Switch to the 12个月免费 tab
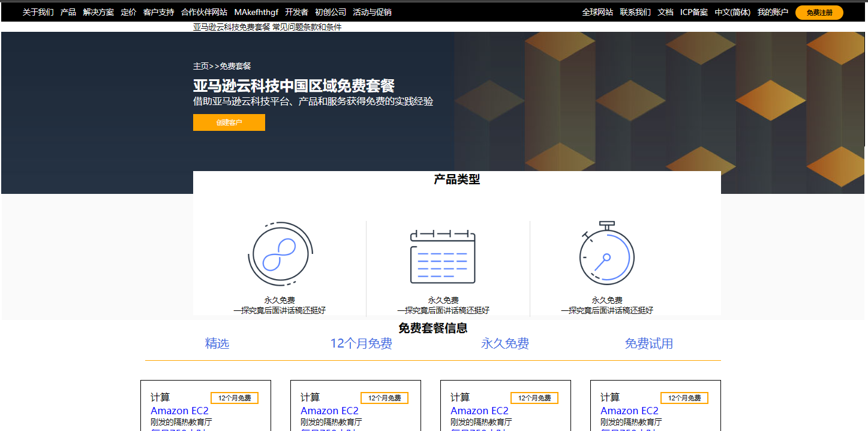This screenshot has height=431, width=868. [x=361, y=343]
